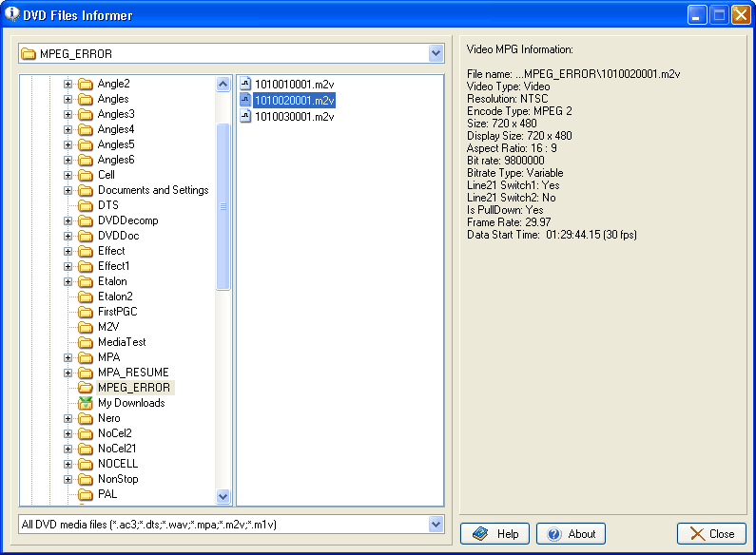
Task: Expand the MPA_RESUME folder node
Action: (68, 373)
